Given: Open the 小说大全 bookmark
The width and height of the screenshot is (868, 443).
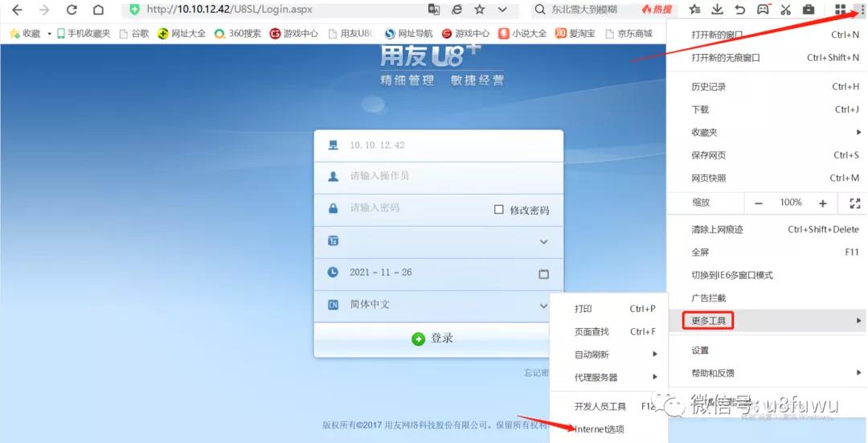Looking at the screenshot, I should 522,33.
